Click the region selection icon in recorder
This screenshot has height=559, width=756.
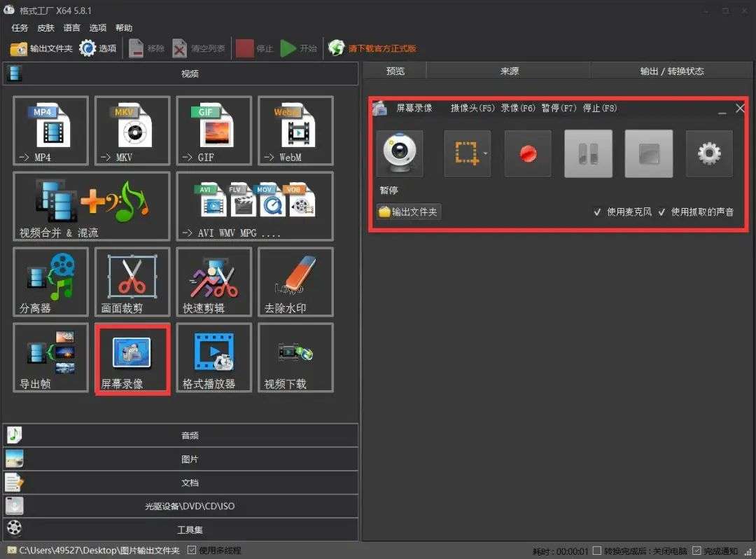pyautogui.click(x=465, y=153)
